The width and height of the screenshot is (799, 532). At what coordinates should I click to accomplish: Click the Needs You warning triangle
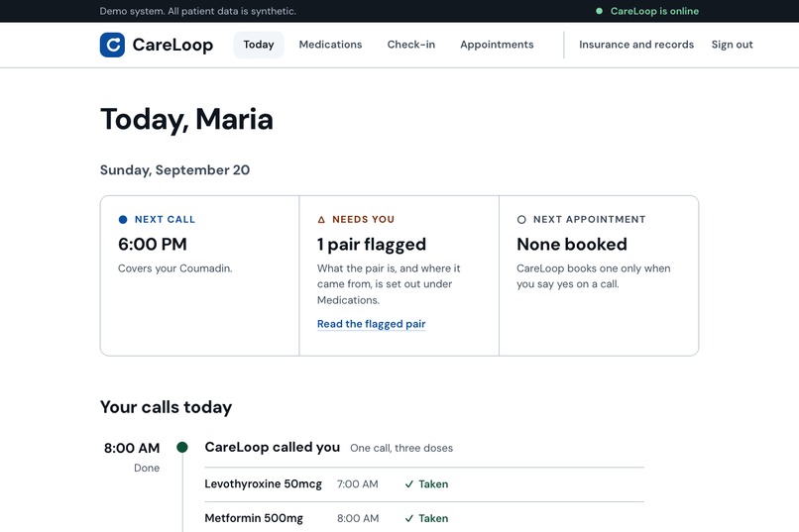click(x=321, y=219)
